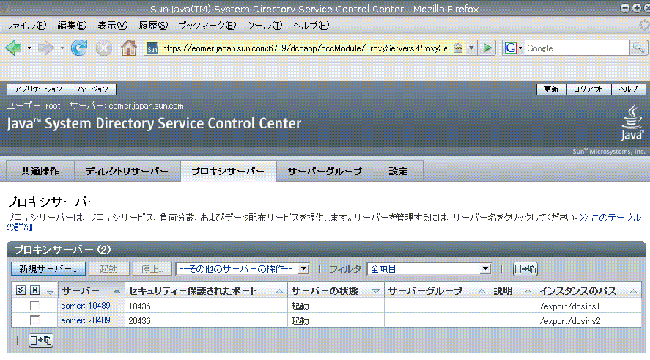Open the 履歴(S) menu
650x360 pixels.
click(x=153, y=25)
